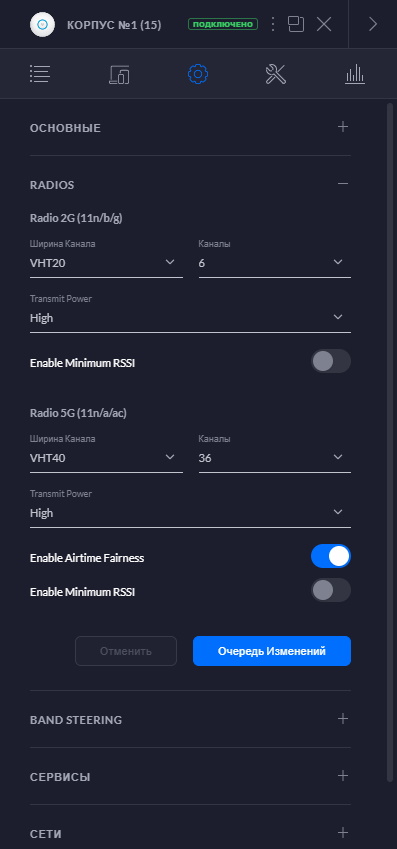Image resolution: width=397 pixels, height=849 pixels.
Task: Open Radio 2G channel width VHT20 dropdown
Action: click(106, 263)
